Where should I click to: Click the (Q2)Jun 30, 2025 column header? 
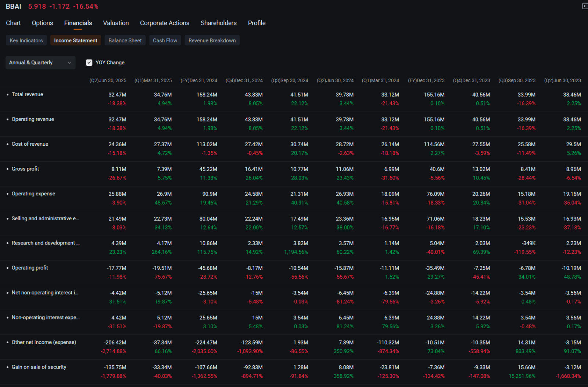click(108, 80)
